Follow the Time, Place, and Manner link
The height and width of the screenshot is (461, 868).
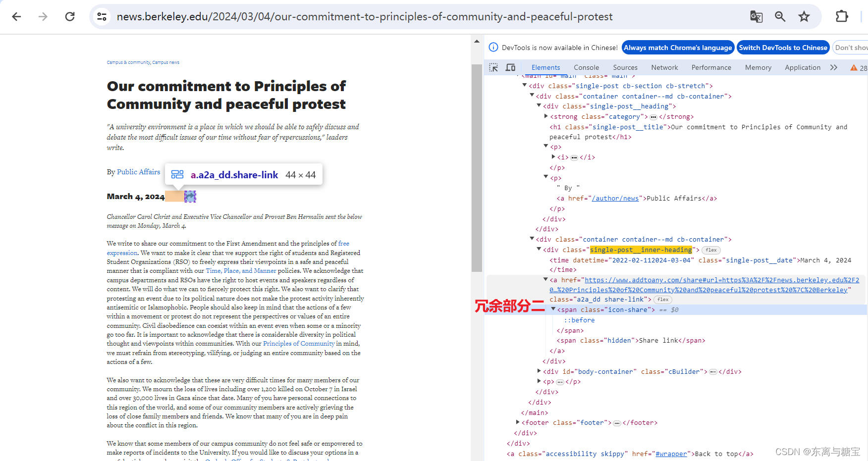coord(241,271)
